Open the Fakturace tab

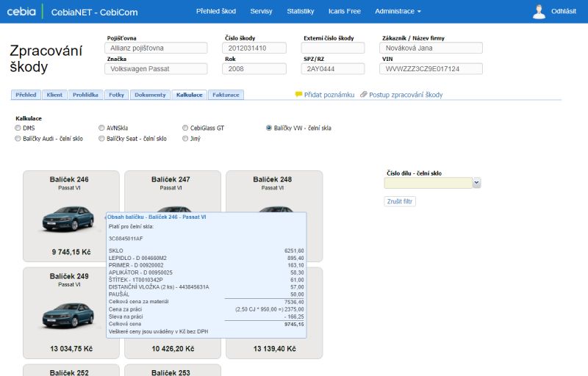pyautogui.click(x=226, y=95)
